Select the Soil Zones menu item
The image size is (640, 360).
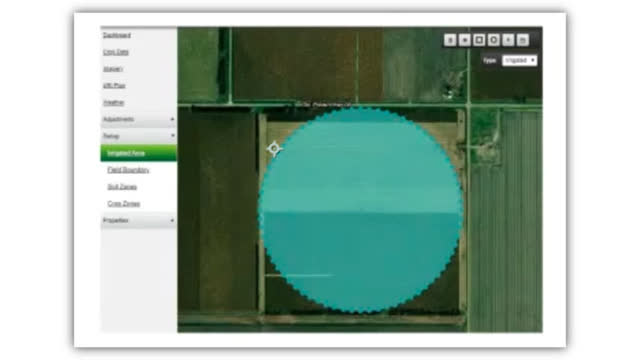coord(122,187)
